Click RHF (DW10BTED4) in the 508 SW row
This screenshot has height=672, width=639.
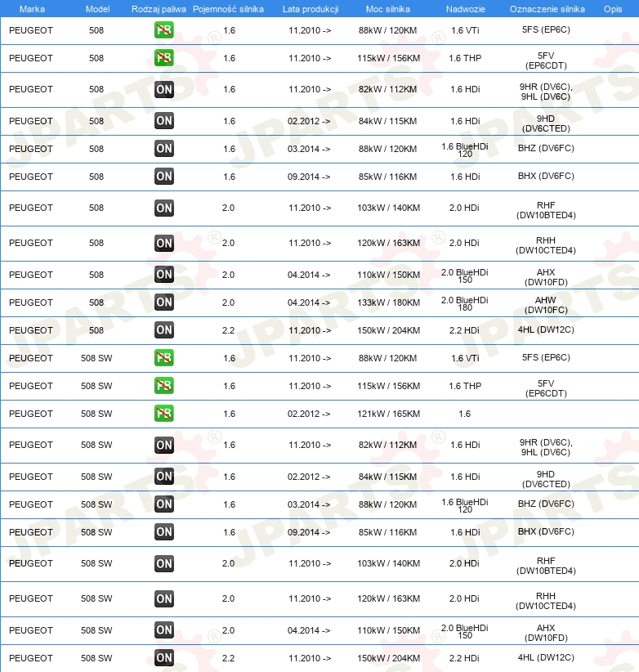546,566
